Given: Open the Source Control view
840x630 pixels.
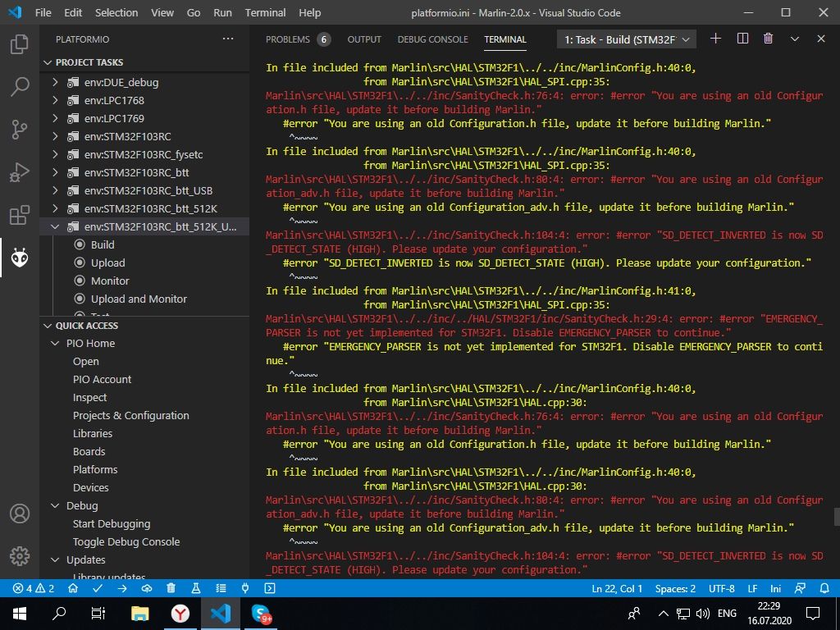Looking at the screenshot, I should (x=20, y=129).
